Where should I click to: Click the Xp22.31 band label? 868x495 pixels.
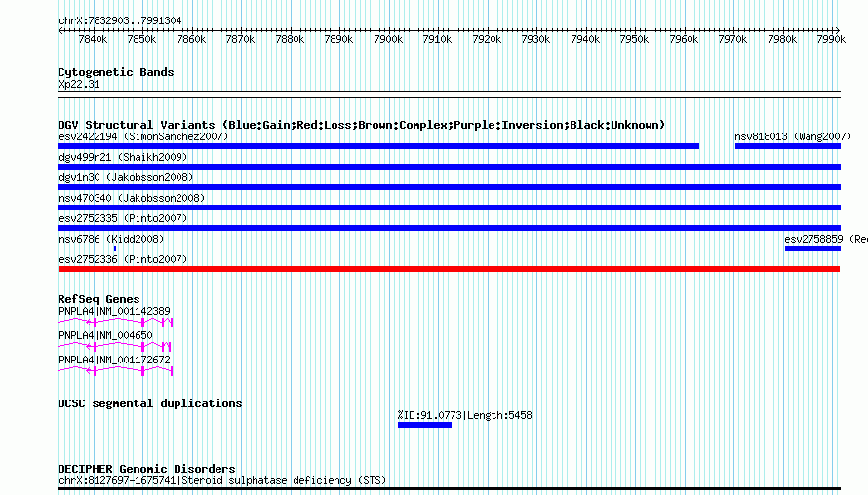[79, 84]
